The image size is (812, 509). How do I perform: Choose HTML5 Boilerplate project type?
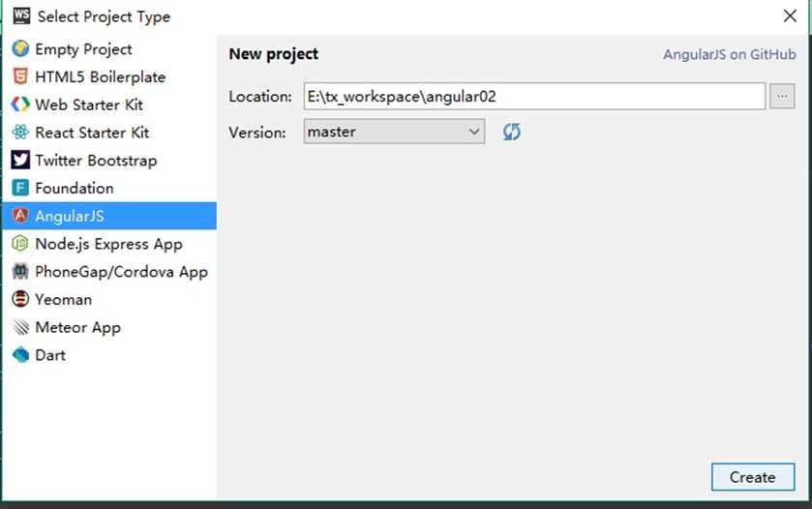pyautogui.click(x=109, y=77)
